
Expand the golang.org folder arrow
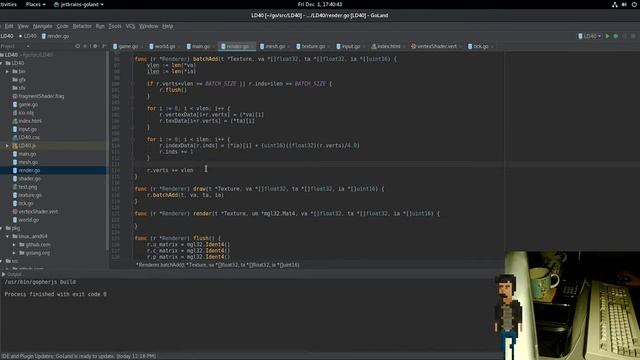[14, 253]
